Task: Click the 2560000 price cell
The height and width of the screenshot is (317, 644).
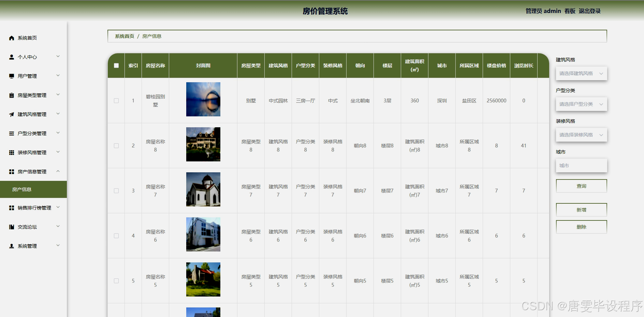Action: click(497, 101)
